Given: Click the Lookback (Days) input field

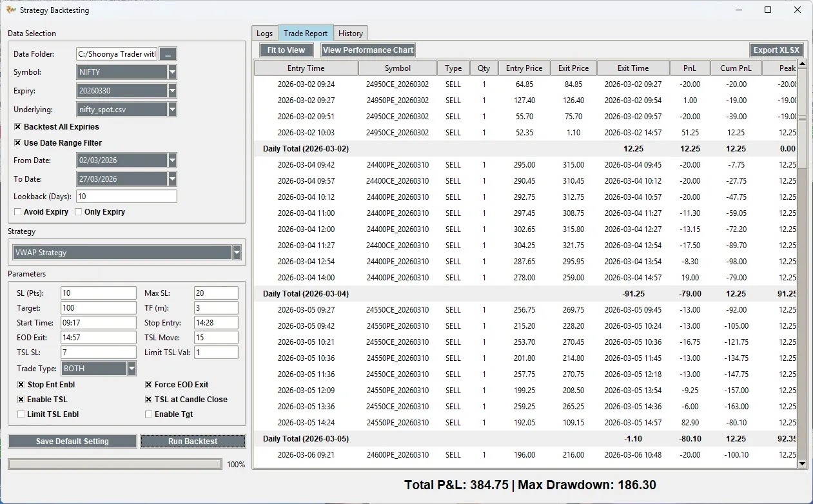Looking at the screenshot, I should click(x=126, y=197).
